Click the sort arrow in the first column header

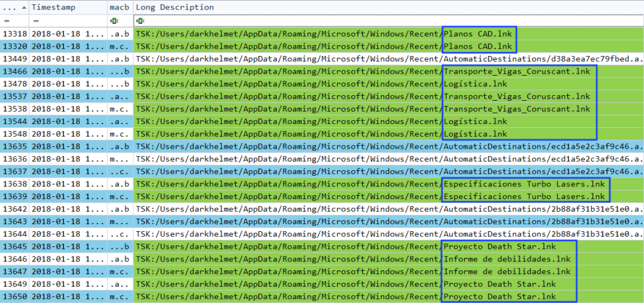(x=23, y=7)
